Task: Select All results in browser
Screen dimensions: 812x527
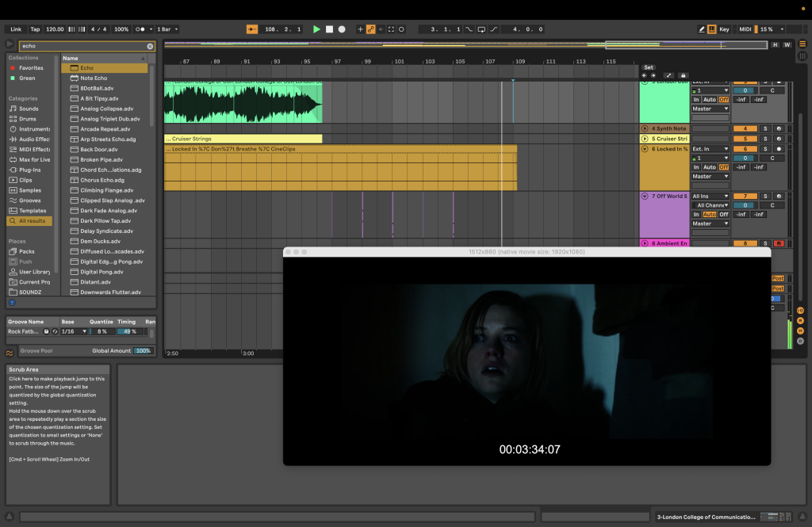Action: 29,221
